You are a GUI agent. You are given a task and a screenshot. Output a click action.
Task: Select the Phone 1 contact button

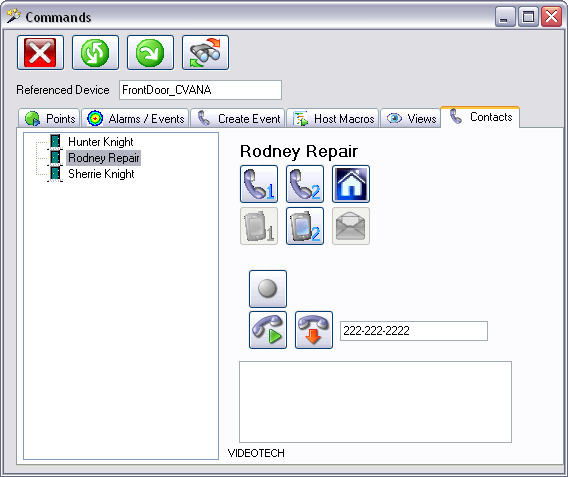[259, 184]
